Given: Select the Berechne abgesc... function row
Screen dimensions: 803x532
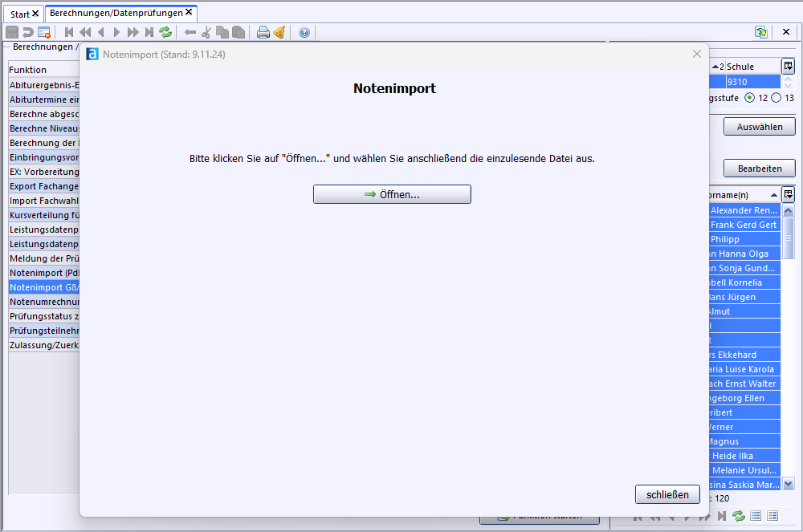Looking at the screenshot, I should coord(44,114).
